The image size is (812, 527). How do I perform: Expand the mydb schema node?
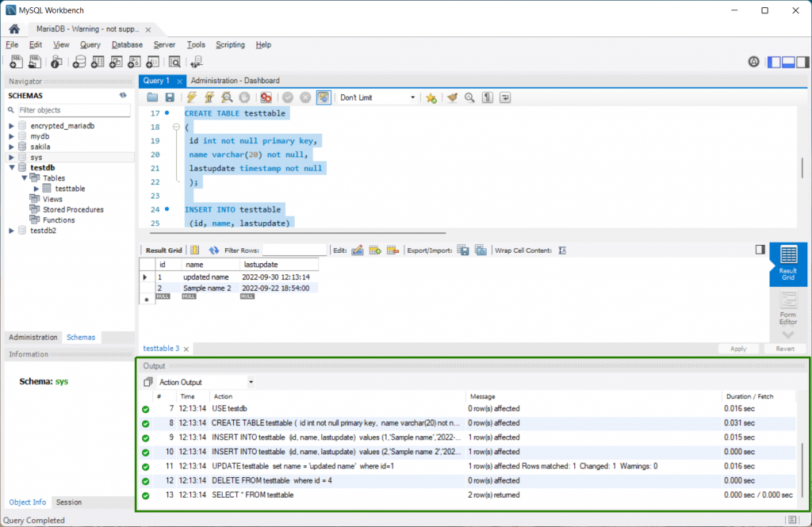point(11,136)
